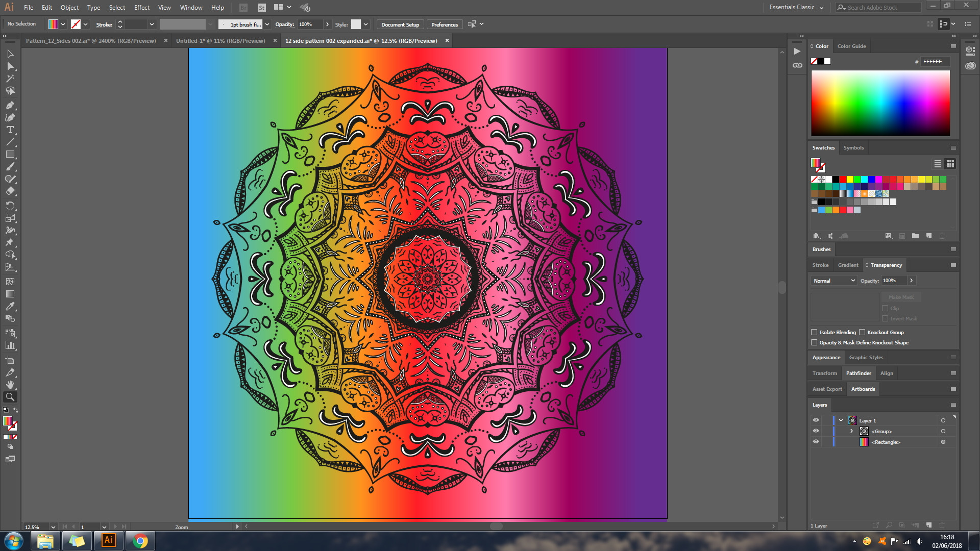Screen dimensions: 980x551
Task: Open the blending mode dropdown set to Normal
Action: click(834, 281)
